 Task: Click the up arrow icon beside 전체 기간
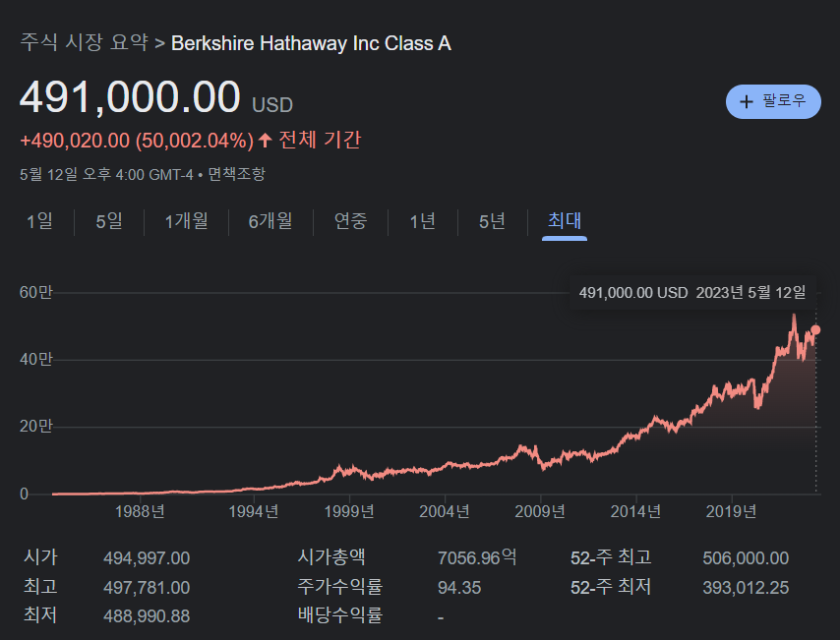click(265, 141)
